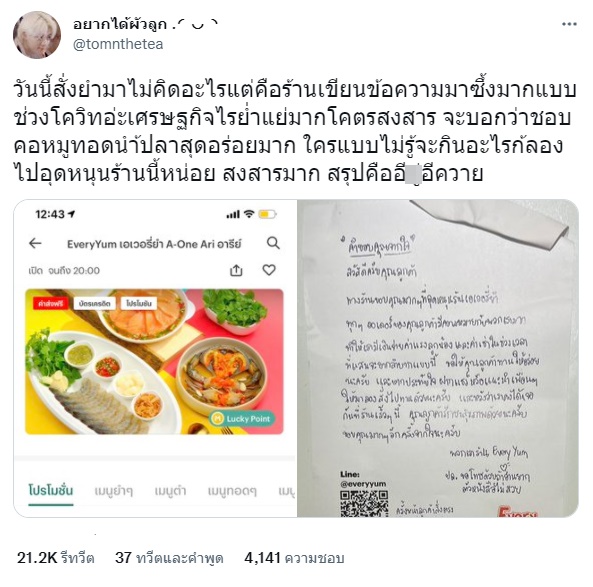Tap the share icon under the restaurant title
This screenshot has height=587, width=593.
click(236, 270)
